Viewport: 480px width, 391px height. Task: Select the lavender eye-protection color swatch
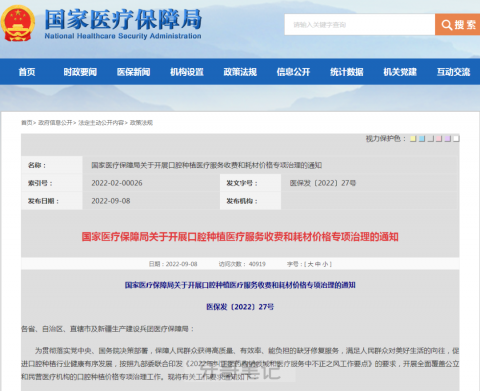pyautogui.click(x=448, y=139)
